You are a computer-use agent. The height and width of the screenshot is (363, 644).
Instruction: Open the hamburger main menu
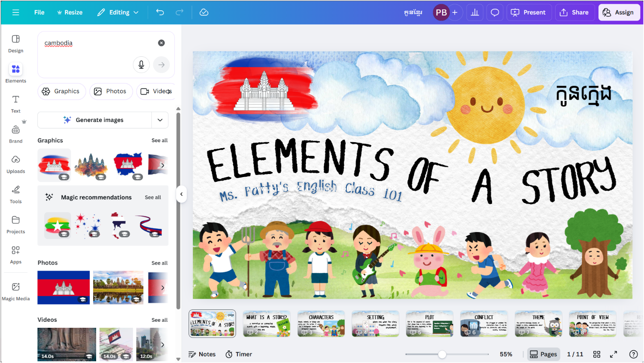(16, 12)
